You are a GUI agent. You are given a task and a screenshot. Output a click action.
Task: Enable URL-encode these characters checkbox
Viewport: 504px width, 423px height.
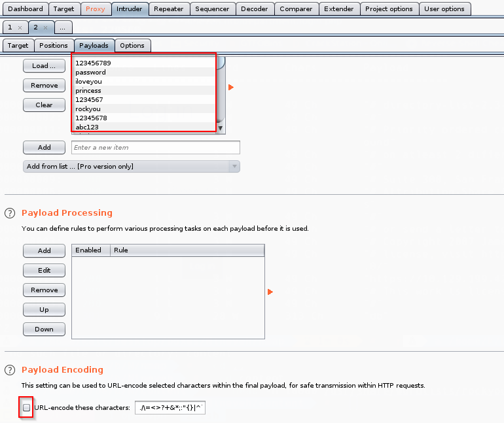27,408
